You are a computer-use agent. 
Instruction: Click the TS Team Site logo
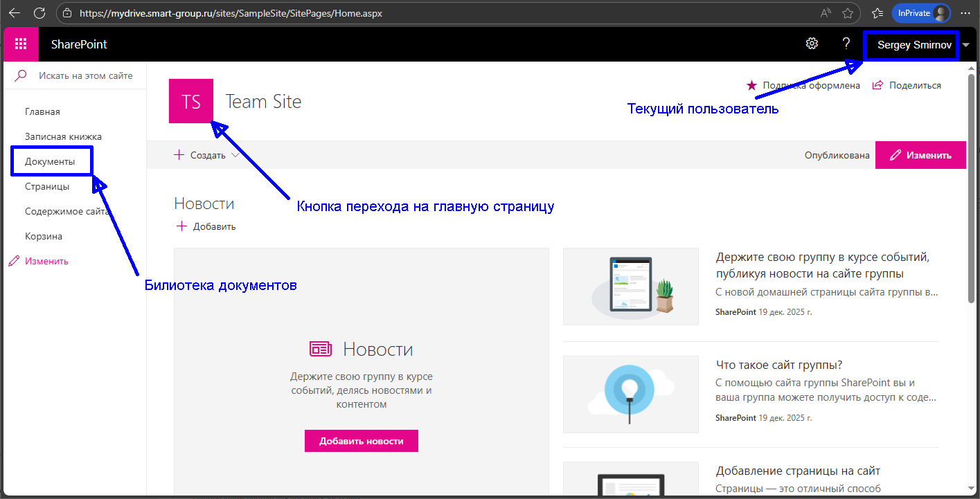(191, 102)
